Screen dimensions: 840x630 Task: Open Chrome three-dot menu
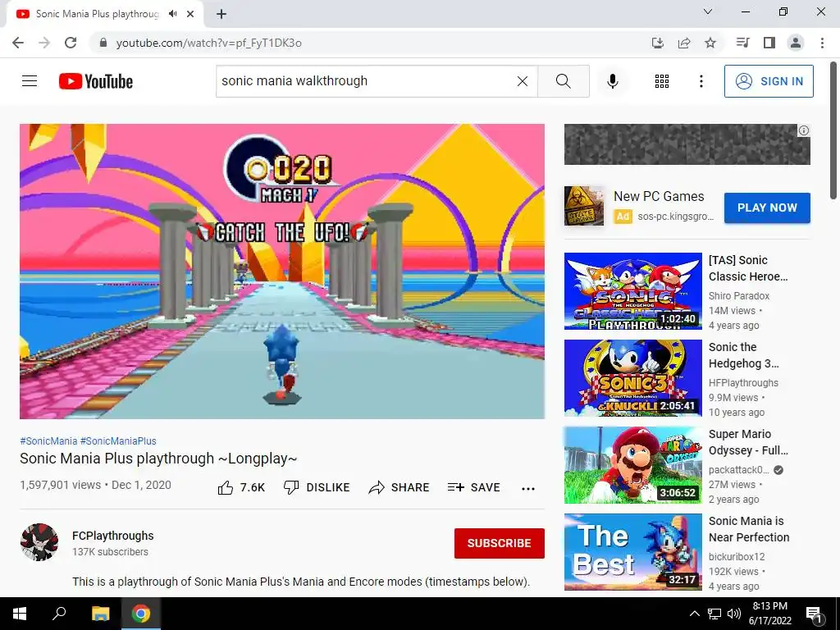click(x=822, y=43)
